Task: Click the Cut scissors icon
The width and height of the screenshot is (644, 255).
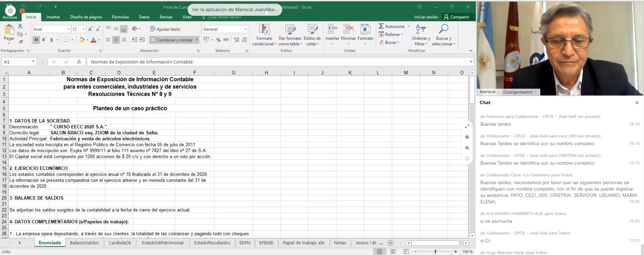Action: (x=20, y=26)
